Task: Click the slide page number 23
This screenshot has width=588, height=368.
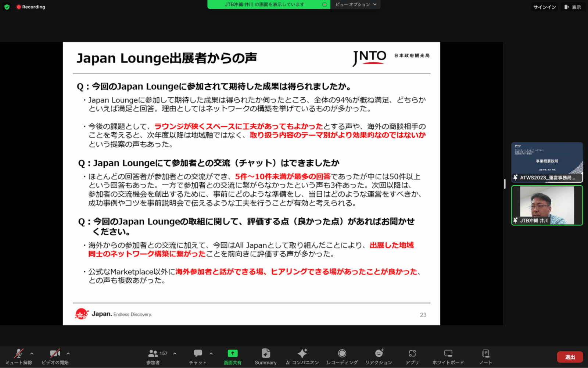Action: (x=423, y=315)
